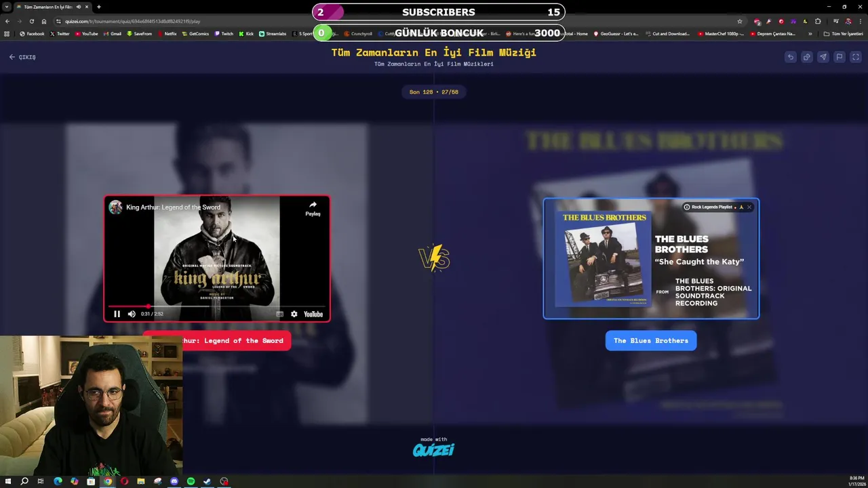Open File Explorer from taskbar
The height and width of the screenshot is (488, 868).
[x=141, y=481]
